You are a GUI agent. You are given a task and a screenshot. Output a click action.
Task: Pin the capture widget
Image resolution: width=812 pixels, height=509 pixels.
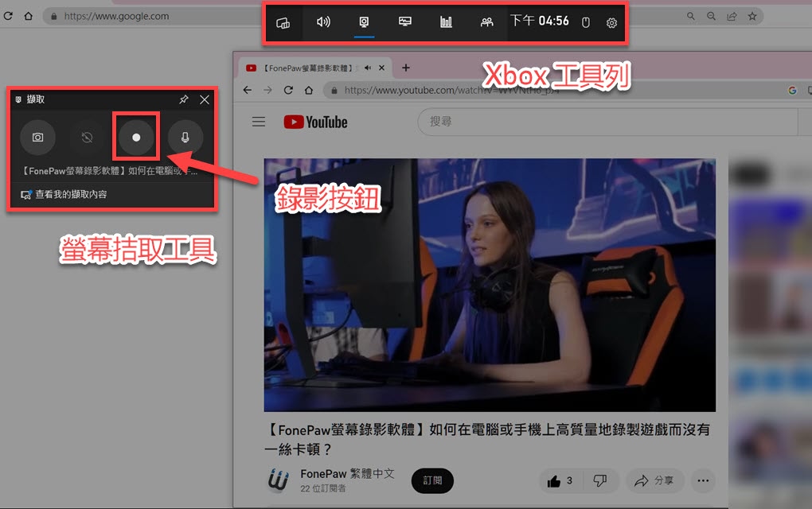pyautogui.click(x=184, y=99)
